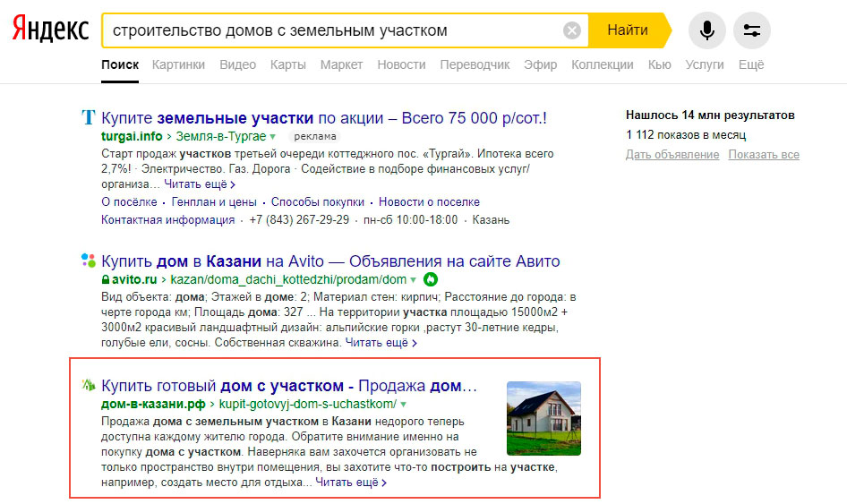Open the Контактная информация link
This screenshot has height=504, width=847.
pos(168,220)
